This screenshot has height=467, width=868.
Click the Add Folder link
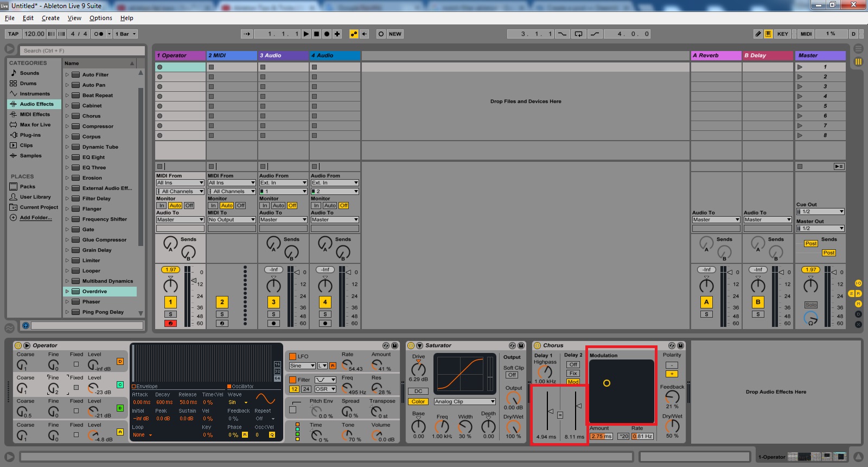(36, 217)
